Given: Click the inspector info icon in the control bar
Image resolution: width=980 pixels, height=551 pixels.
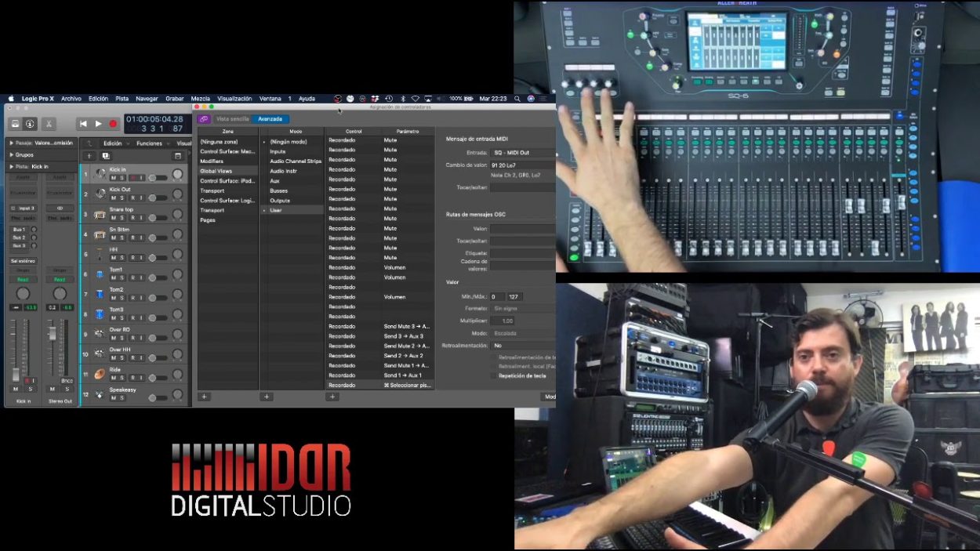Looking at the screenshot, I should 29,124.
